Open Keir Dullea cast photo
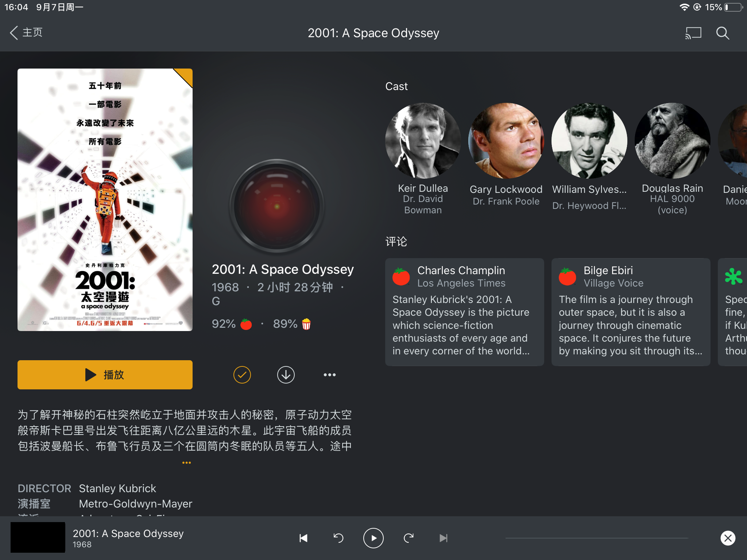747x560 pixels. 423,141
